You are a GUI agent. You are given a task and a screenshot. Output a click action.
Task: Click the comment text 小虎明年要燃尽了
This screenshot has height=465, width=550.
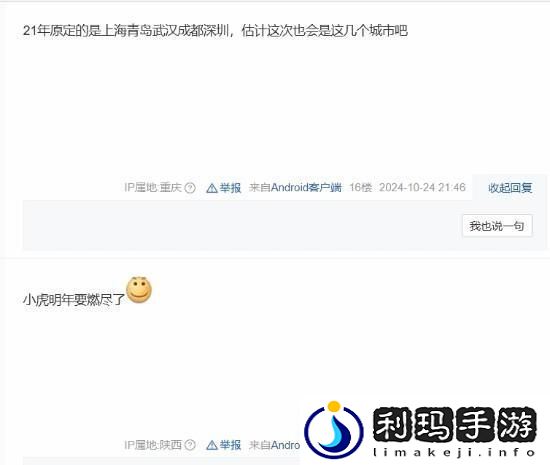74,299
